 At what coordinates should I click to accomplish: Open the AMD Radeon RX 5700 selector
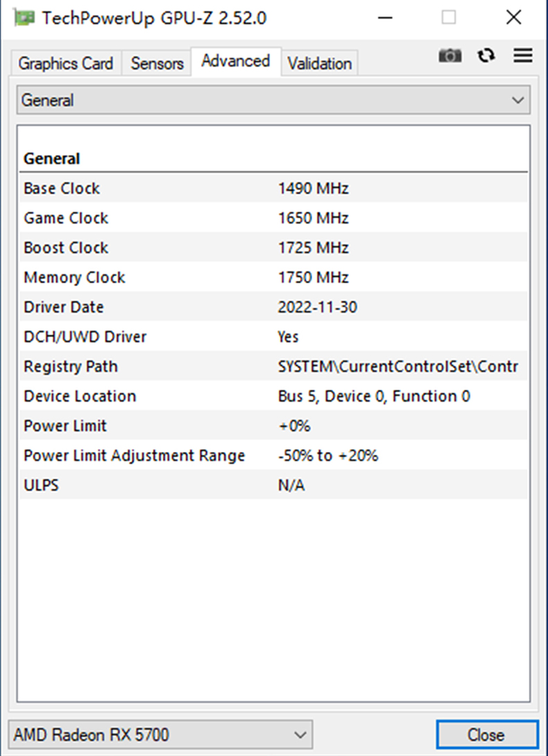[160, 734]
